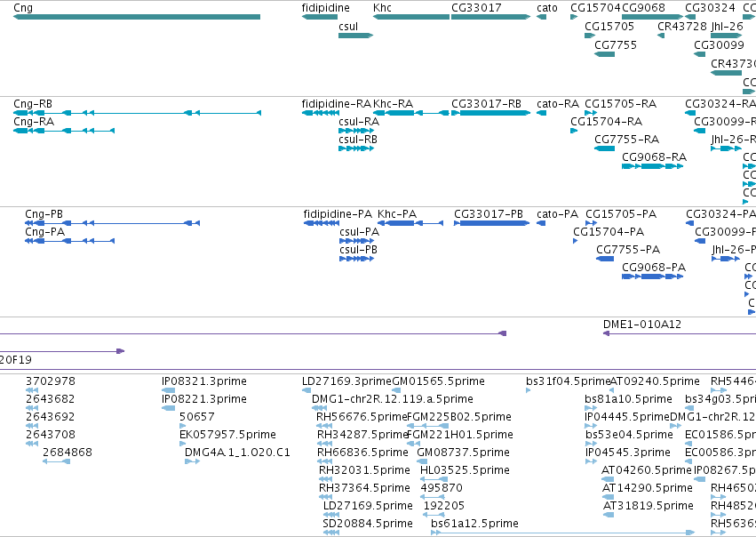Click the fidipidine-RA transcript label

click(x=337, y=104)
